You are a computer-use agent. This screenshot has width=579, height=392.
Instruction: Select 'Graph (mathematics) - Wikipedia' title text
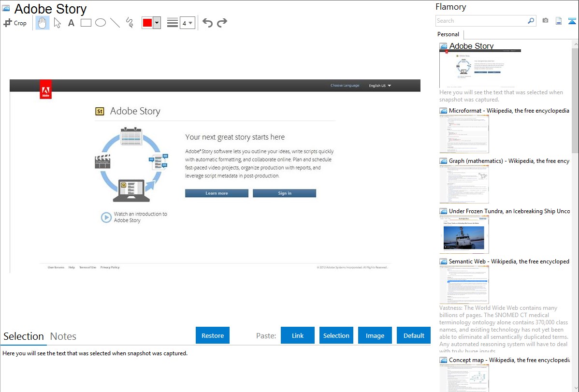pyautogui.click(x=509, y=161)
